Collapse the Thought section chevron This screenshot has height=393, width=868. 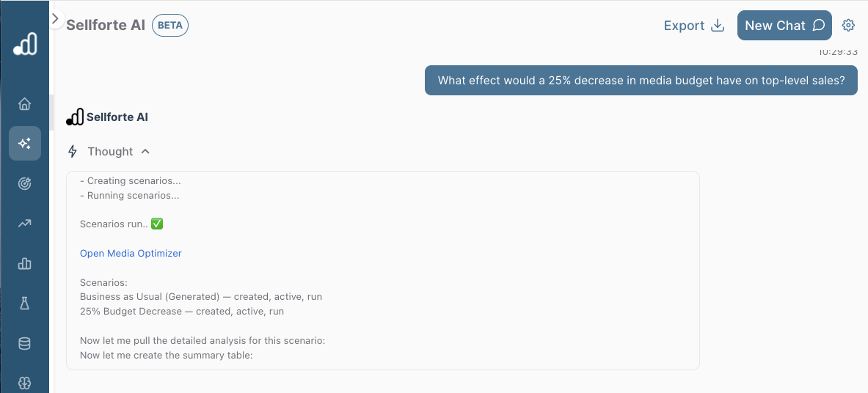[x=145, y=152]
